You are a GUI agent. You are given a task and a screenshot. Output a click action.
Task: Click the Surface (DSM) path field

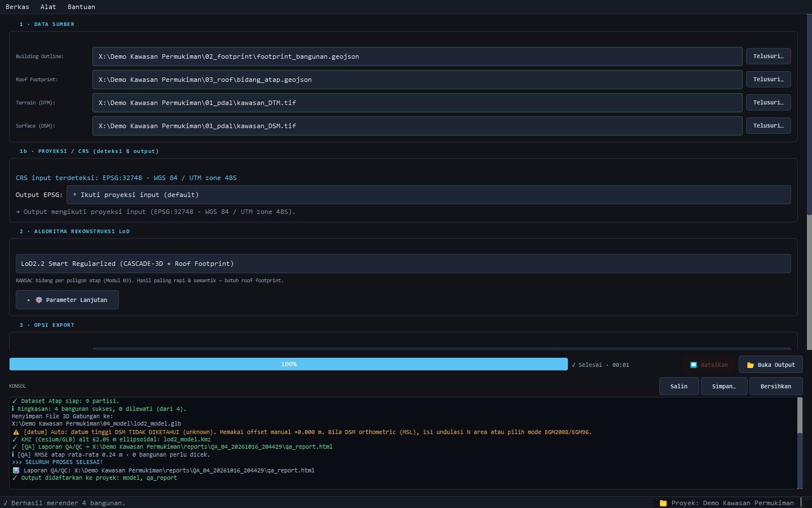coord(417,126)
